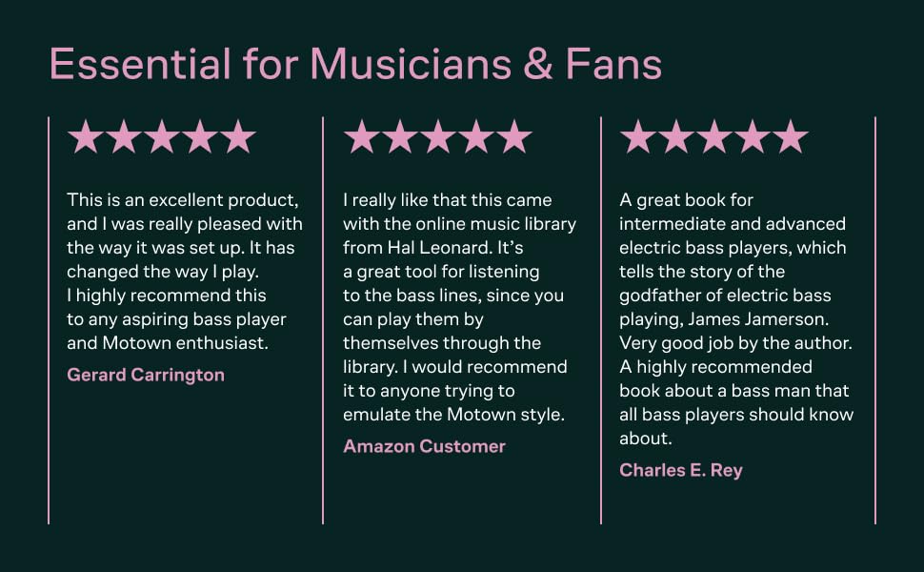Select the fourth star in Amazon Customer's rating
The image size is (924, 572).
click(476, 137)
